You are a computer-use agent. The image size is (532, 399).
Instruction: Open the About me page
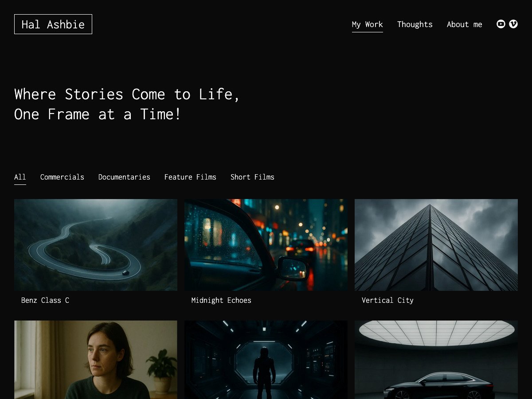pos(464,24)
